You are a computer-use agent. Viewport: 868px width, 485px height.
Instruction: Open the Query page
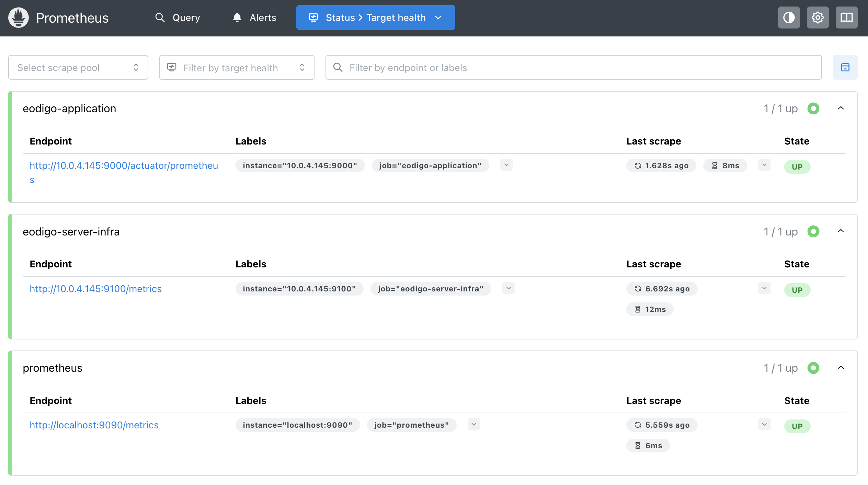[178, 18]
